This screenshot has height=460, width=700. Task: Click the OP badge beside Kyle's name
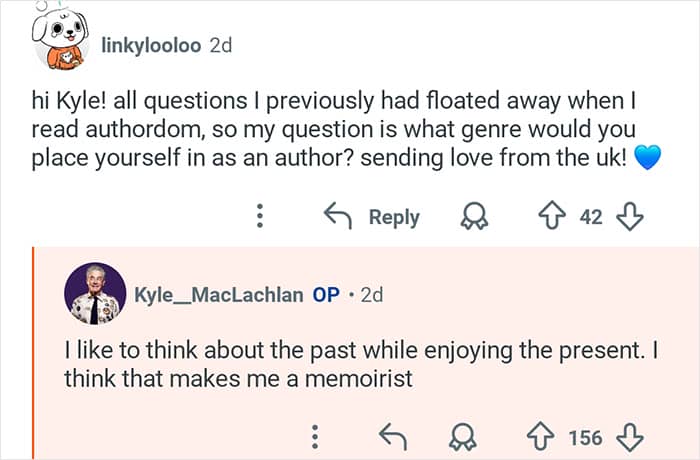click(326, 296)
